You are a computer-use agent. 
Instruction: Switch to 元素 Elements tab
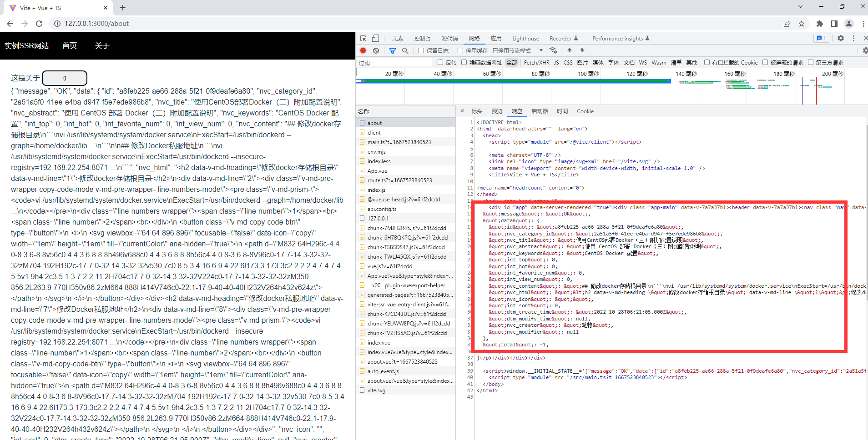(398, 39)
